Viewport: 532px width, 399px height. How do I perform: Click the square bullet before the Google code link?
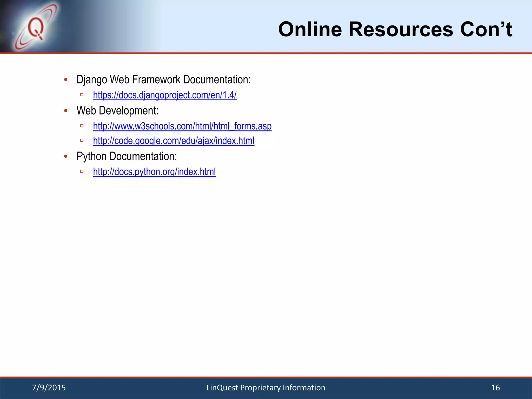coord(82,141)
